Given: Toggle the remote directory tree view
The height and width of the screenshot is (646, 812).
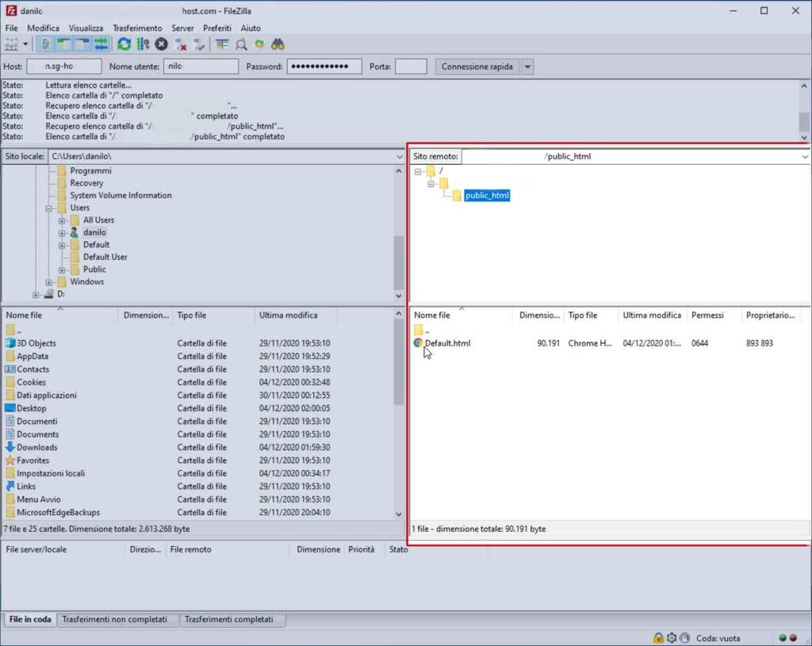Looking at the screenshot, I should pos(82,44).
